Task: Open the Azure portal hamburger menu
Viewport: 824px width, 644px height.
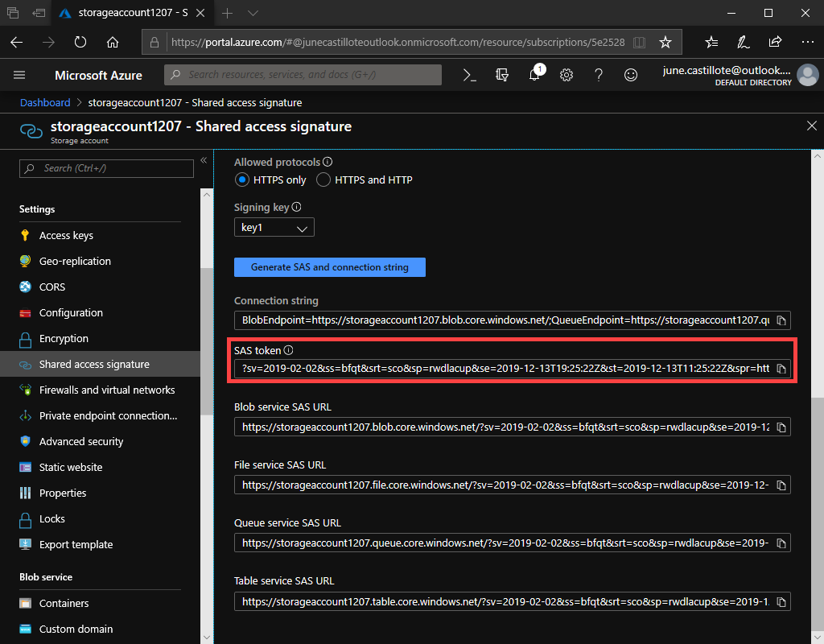Action: (x=19, y=75)
